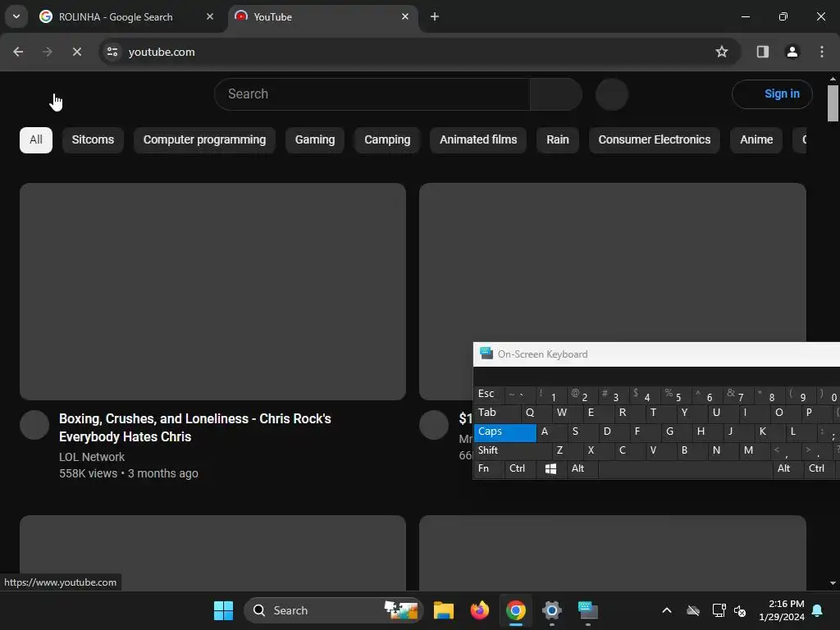Click the browser back arrow
The image size is (840, 630).
coord(18,52)
